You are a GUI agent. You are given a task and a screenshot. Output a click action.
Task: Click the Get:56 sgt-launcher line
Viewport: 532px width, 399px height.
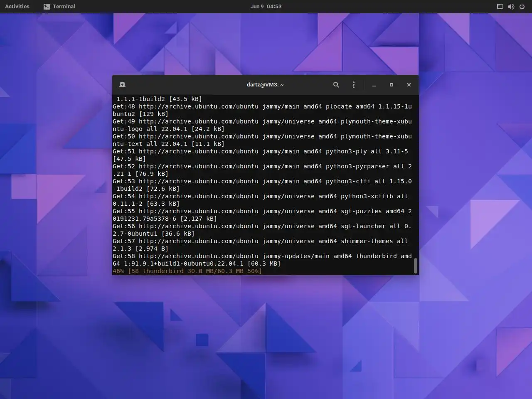[x=262, y=230]
